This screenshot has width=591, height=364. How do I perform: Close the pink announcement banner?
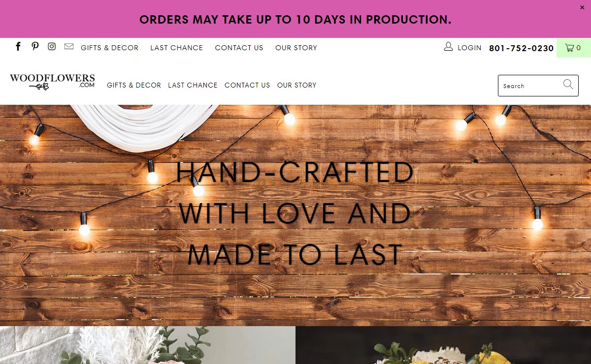coord(582,7)
